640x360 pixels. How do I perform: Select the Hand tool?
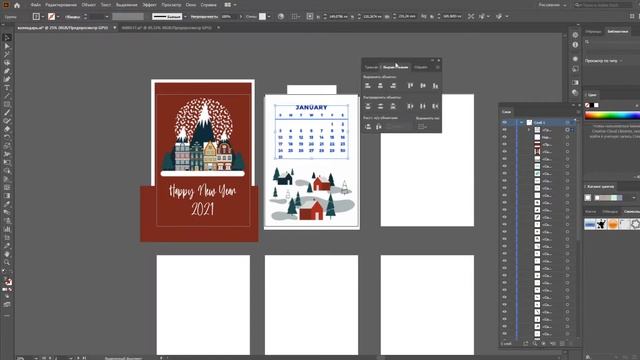pos(7,254)
